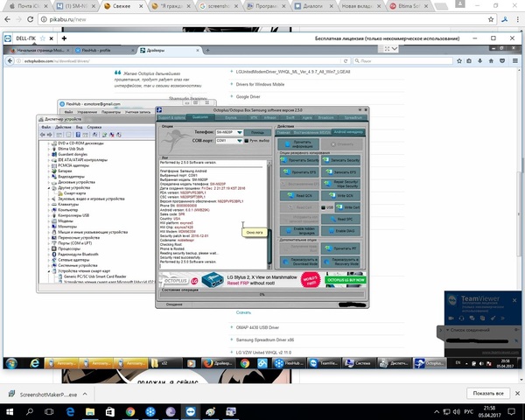The width and height of the screenshot is (525, 420).
Task: Click the Firefox button in remote taskbar
Action: (218, 363)
